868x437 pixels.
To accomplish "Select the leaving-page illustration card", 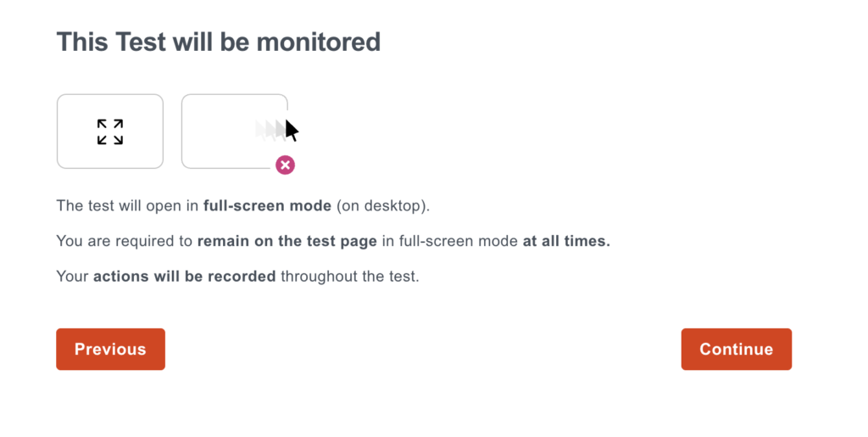I will click(235, 132).
